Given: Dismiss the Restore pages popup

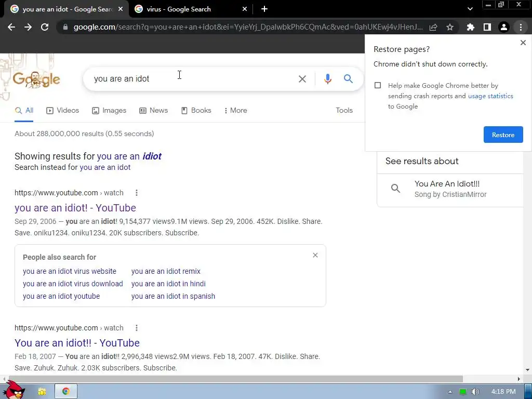Looking at the screenshot, I should pyautogui.click(x=523, y=43).
